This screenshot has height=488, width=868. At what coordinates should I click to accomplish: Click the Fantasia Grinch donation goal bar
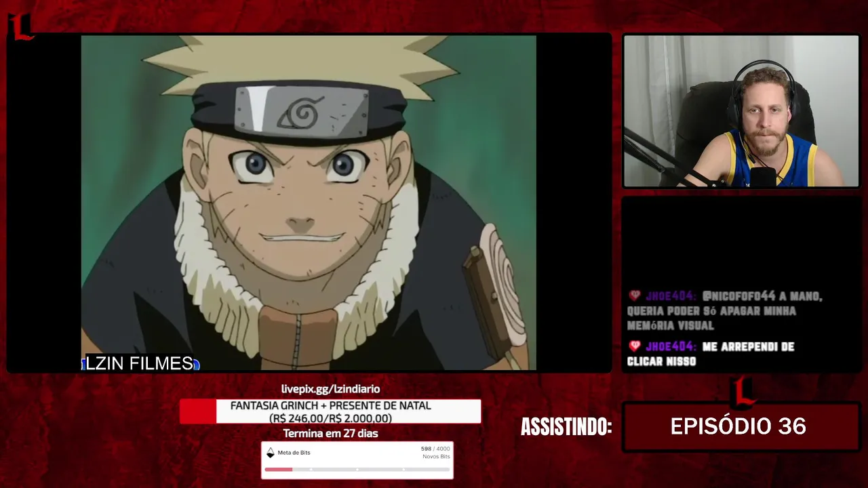[330, 411]
